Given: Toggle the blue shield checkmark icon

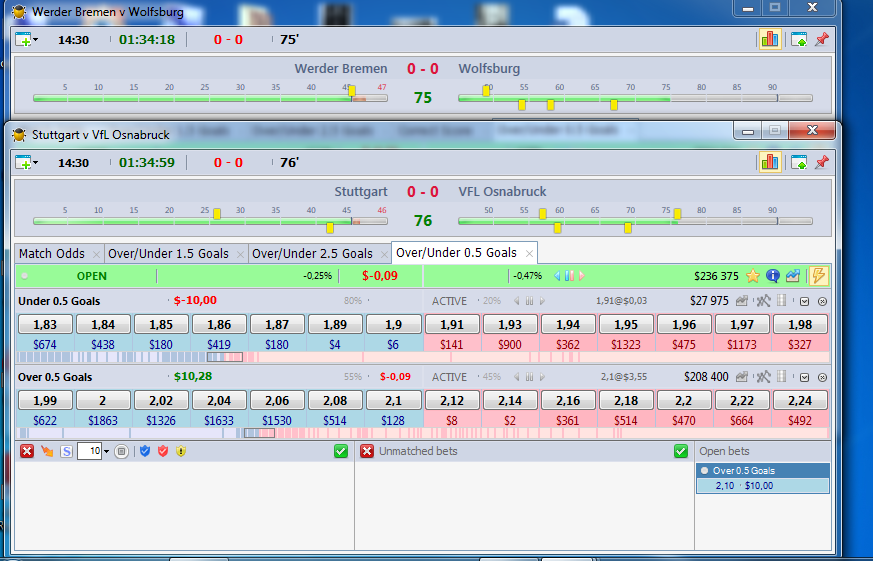Looking at the screenshot, I should coord(145,451).
